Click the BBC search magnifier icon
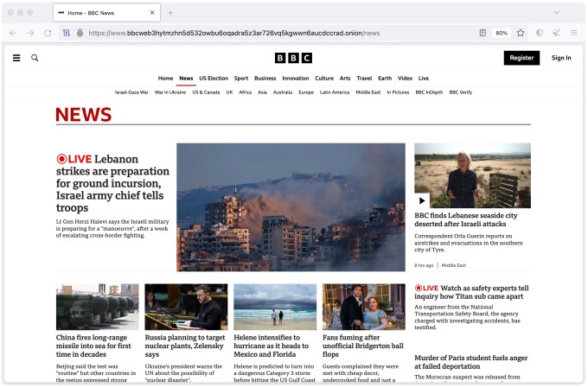Image resolution: width=588 pixels, height=387 pixels. pos(35,58)
